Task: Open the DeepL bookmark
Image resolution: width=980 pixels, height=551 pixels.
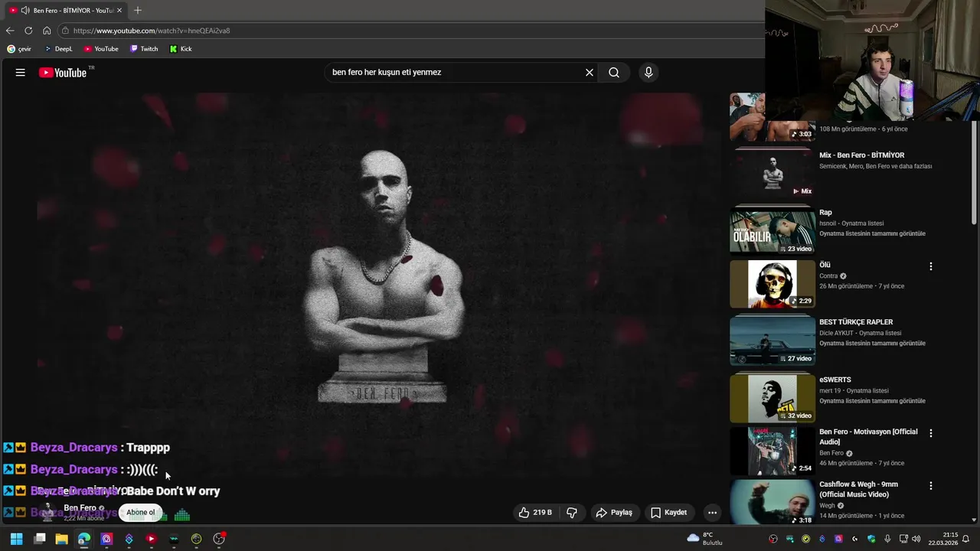Action: click(x=58, y=49)
